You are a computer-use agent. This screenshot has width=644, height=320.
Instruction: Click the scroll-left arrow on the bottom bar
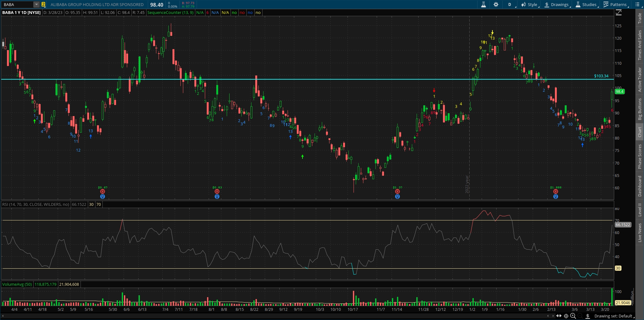548,316
